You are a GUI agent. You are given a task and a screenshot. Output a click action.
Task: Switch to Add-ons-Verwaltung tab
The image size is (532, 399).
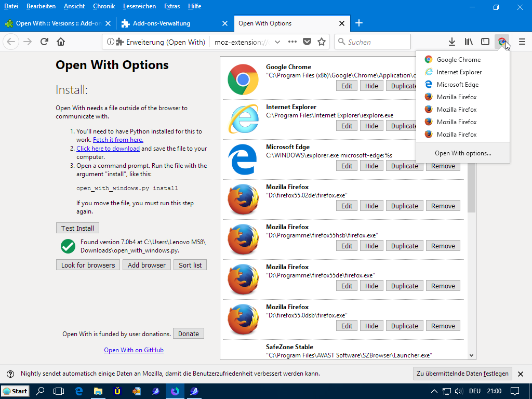tap(162, 23)
